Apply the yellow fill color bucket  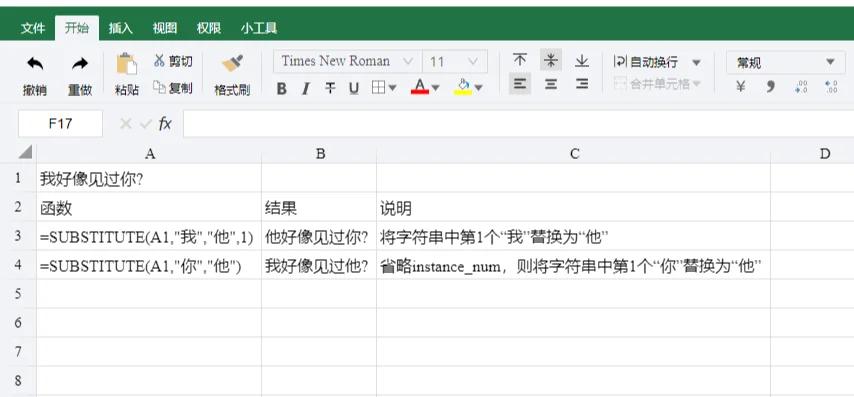coord(463,87)
